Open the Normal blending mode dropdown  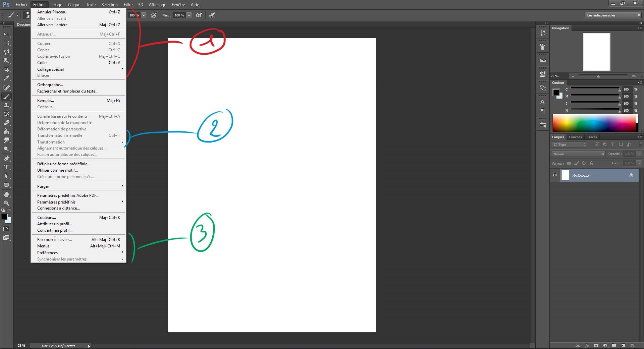click(x=578, y=154)
